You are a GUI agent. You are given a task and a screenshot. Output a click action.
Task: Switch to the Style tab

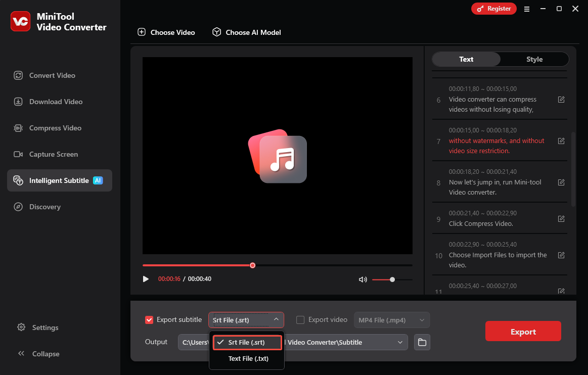pos(534,59)
